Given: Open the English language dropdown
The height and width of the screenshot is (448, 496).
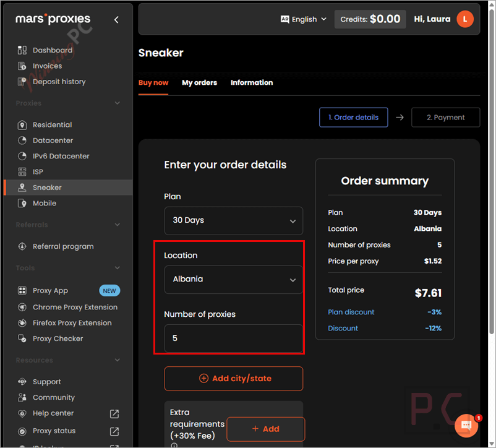Looking at the screenshot, I should tap(304, 19).
